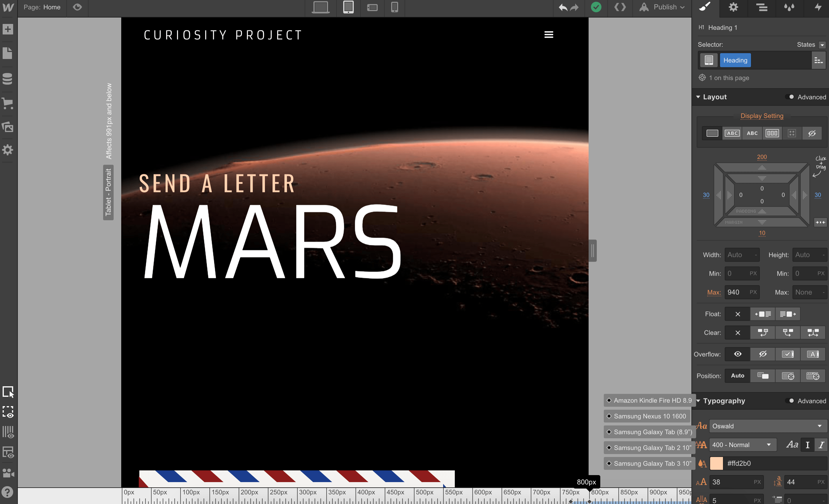Set overflow to hidden
The height and width of the screenshot is (504, 829).
tap(762, 354)
